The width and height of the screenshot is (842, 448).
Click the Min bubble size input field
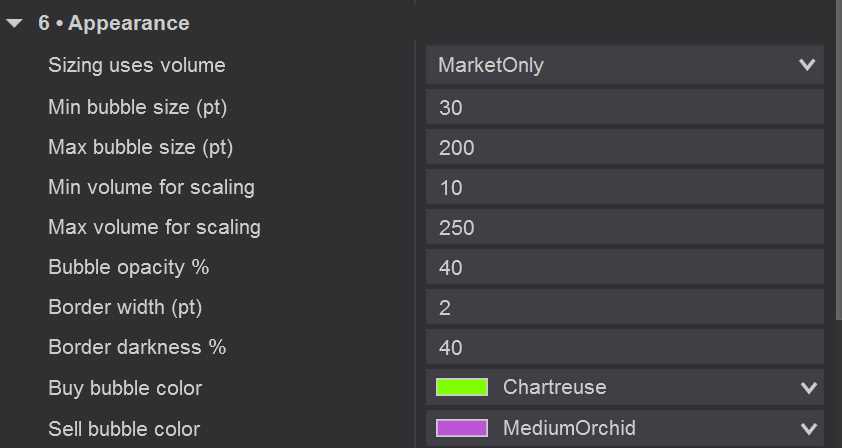[624, 107]
